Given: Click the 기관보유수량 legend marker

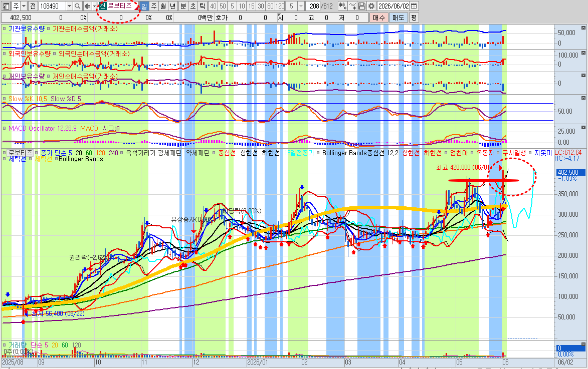Looking at the screenshot, I should pos(4,29).
